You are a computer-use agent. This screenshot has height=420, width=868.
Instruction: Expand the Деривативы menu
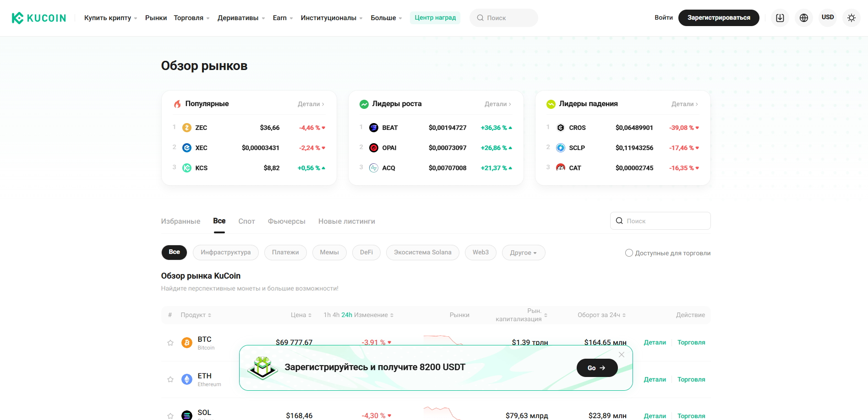[241, 18]
